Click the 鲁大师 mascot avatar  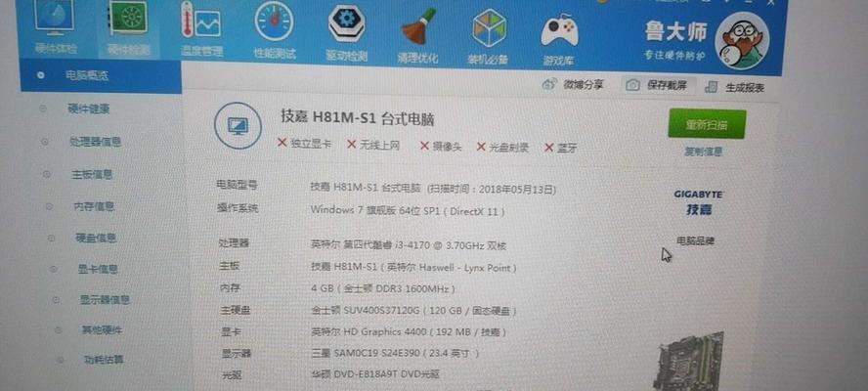tap(742, 40)
